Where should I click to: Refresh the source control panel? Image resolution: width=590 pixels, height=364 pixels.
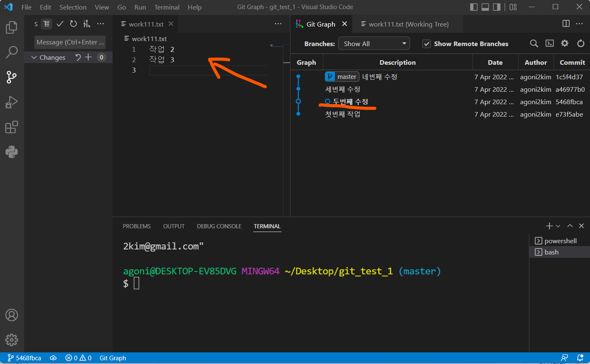tap(73, 24)
